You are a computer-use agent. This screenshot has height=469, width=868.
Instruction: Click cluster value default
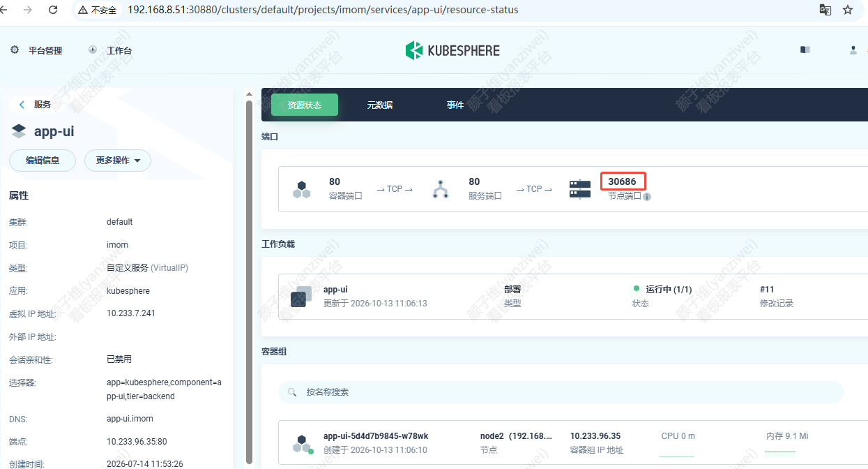pyautogui.click(x=120, y=222)
